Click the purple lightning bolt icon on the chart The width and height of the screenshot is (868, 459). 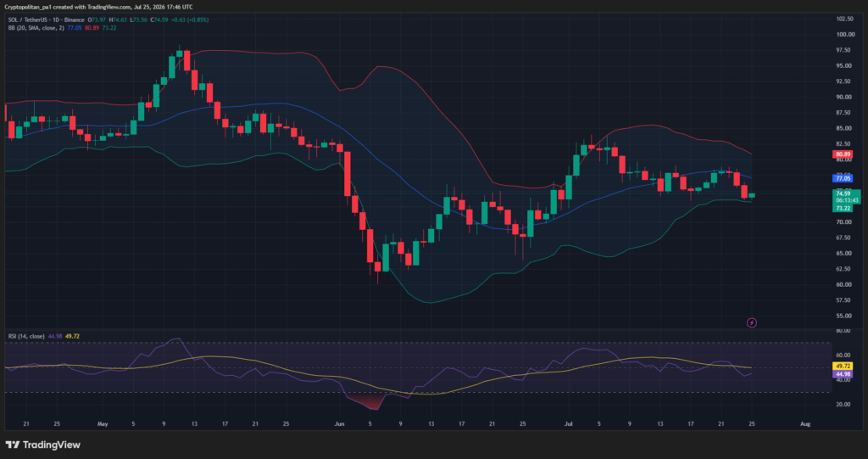pos(752,322)
